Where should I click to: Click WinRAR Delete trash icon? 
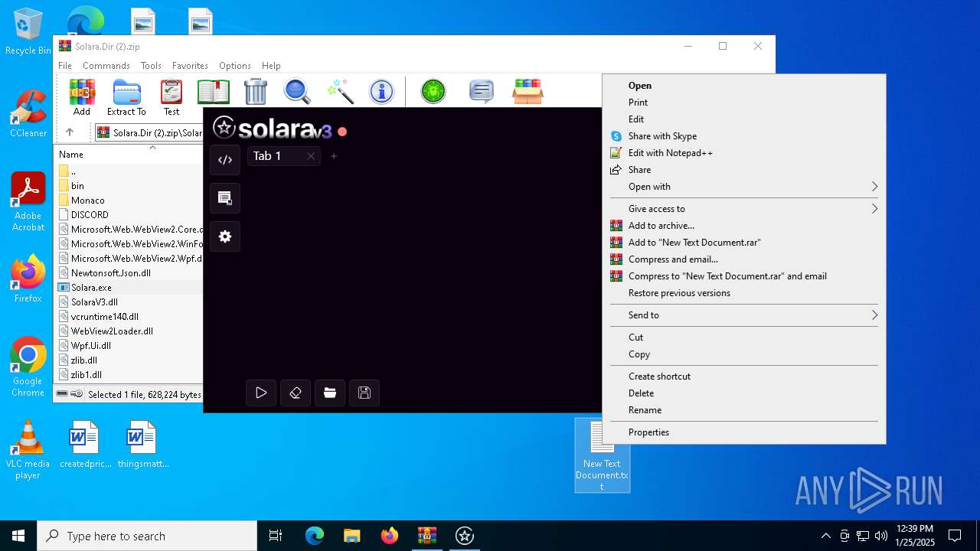point(256,92)
